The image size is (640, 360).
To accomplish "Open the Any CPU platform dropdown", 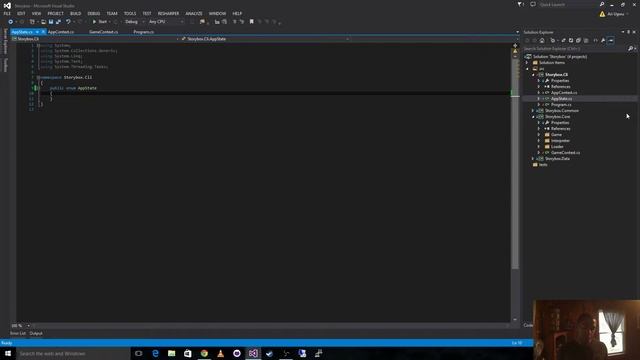I will (x=166, y=22).
